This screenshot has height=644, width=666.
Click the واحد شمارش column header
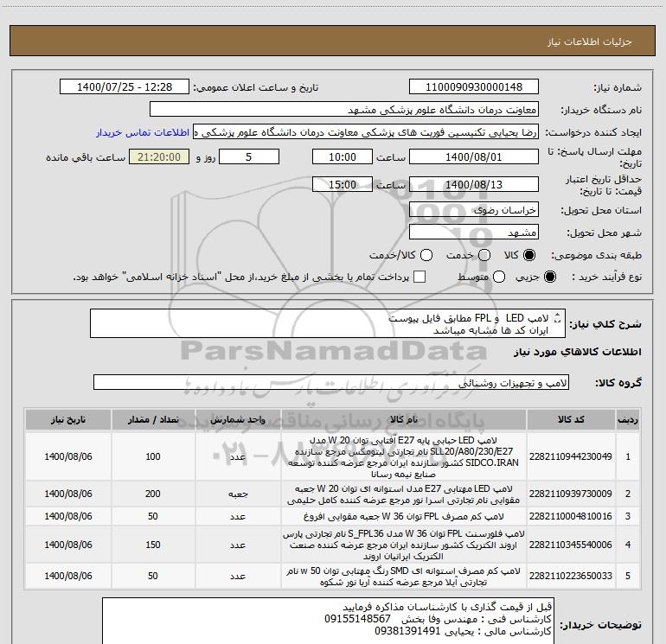238,420
